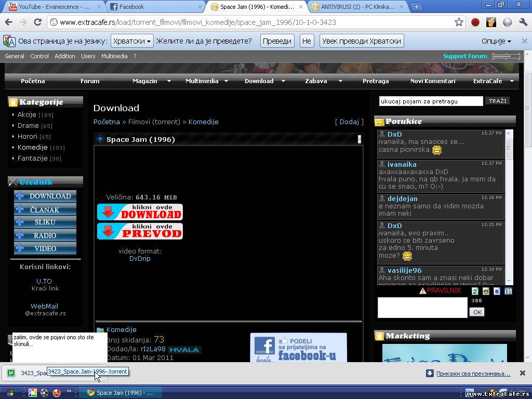Click the plus RADIO editor button
Screen dimensions: 532x399
(x=45, y=235)
